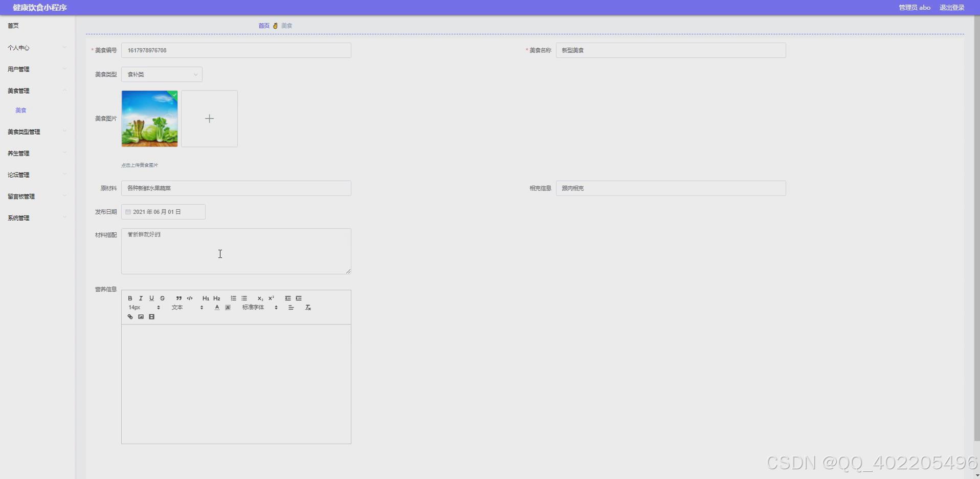Apply italic formatting in the editor

point(141,298)
